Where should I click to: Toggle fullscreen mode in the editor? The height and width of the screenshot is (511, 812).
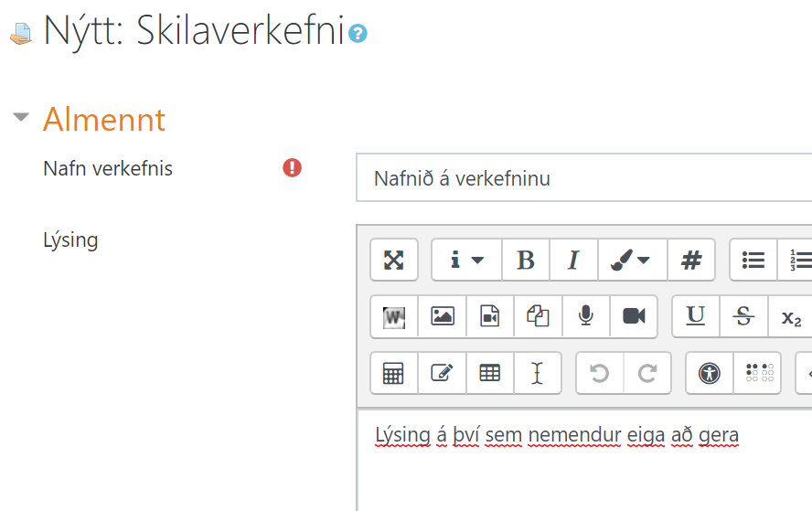[x=394, y=260]
